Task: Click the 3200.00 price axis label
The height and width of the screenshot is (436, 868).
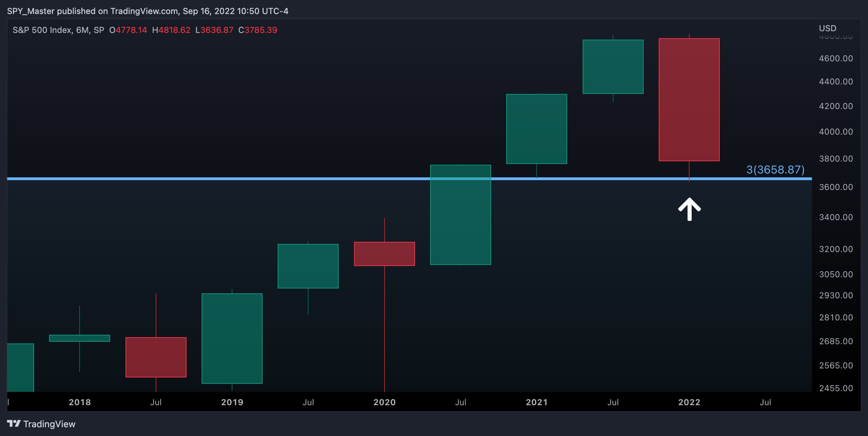Action: (836, 249)
